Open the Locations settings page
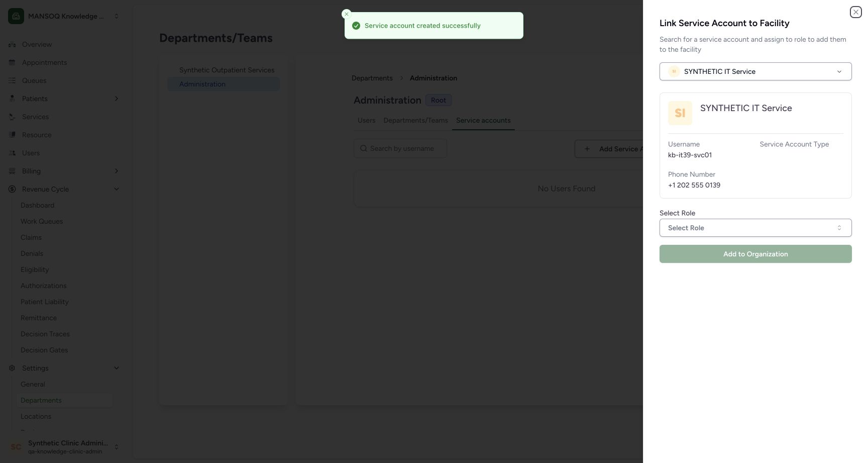Image resolution: width=868 pixels, height=463 pixels. pos(36,416)
